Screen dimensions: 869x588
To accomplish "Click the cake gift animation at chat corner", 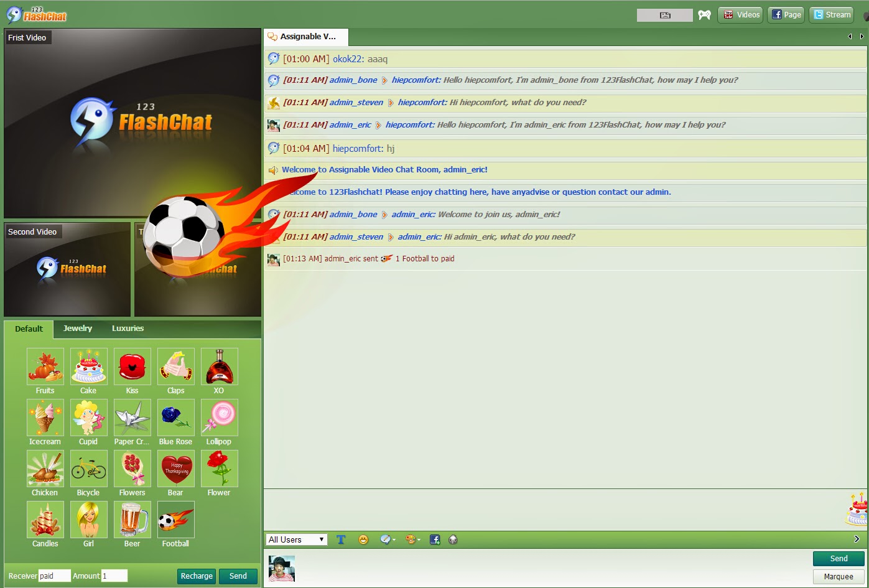I will [x=857, y=509].
